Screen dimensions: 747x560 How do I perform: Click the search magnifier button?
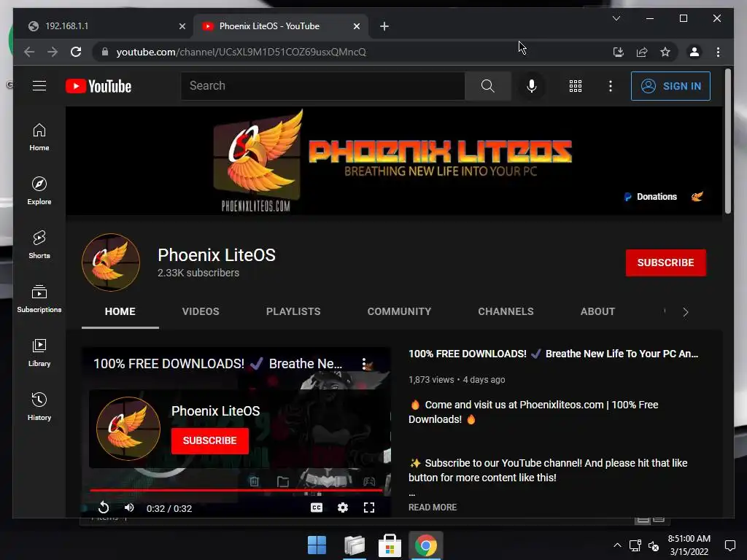pos(487,86)
